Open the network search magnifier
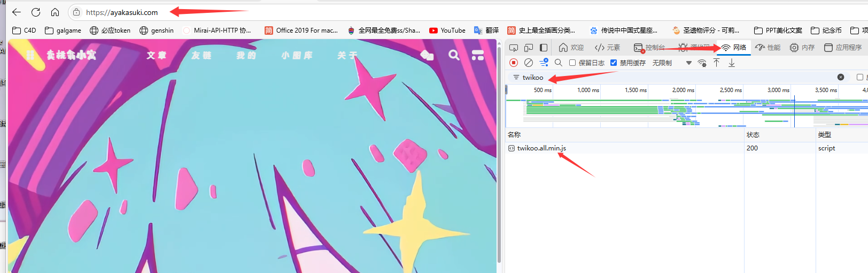868x273 pixels. (559, 63)
